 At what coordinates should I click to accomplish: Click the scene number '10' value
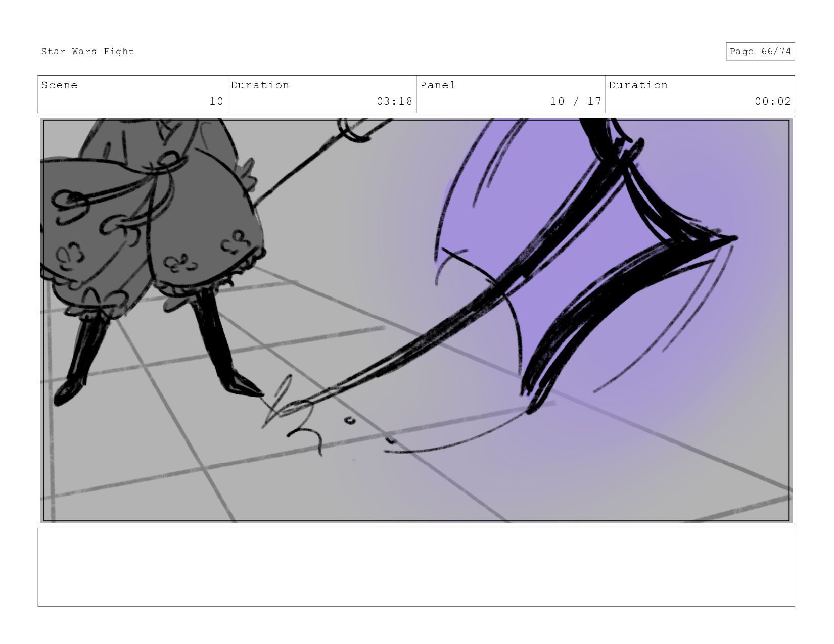point(216,102)
